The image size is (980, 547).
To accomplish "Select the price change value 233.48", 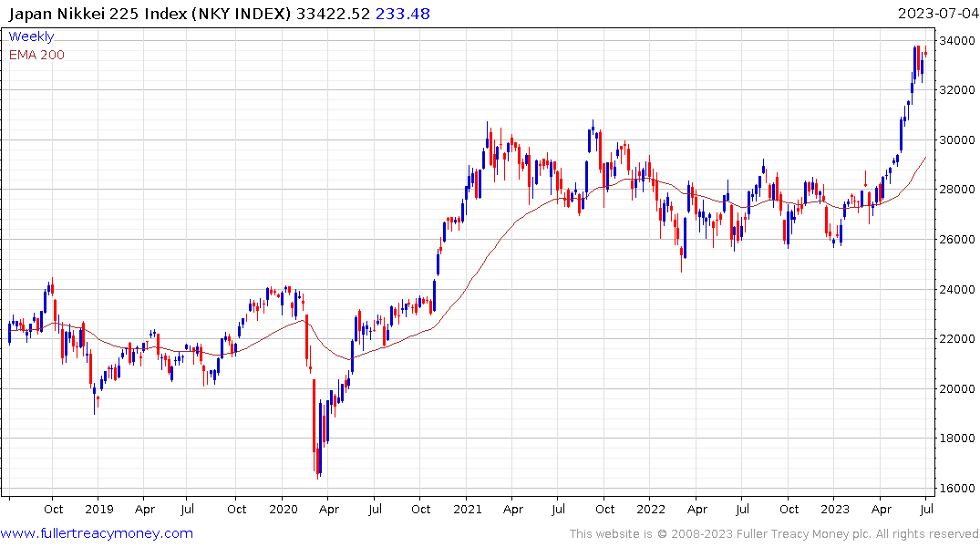I will pos(403,14).
